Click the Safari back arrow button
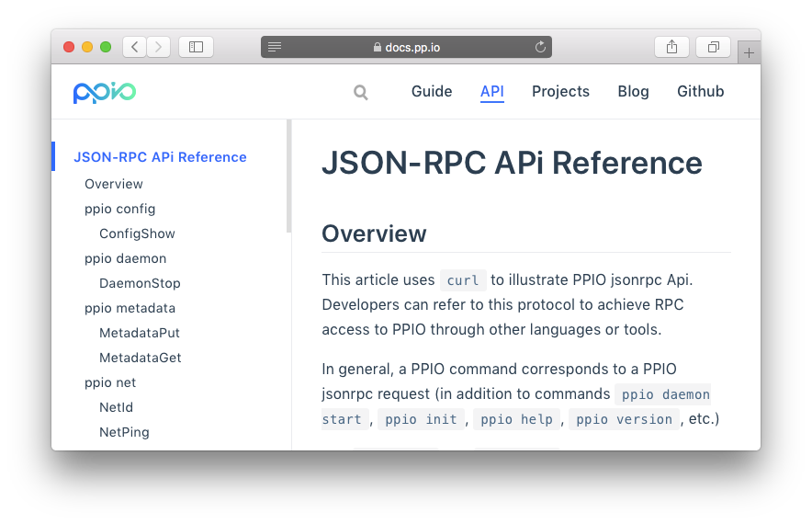Viewport: 812px width, 524px height. 135,47
